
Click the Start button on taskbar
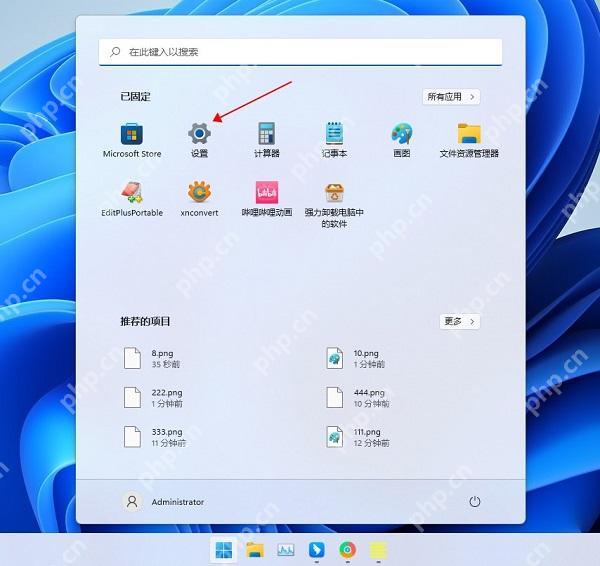[224, 550]
